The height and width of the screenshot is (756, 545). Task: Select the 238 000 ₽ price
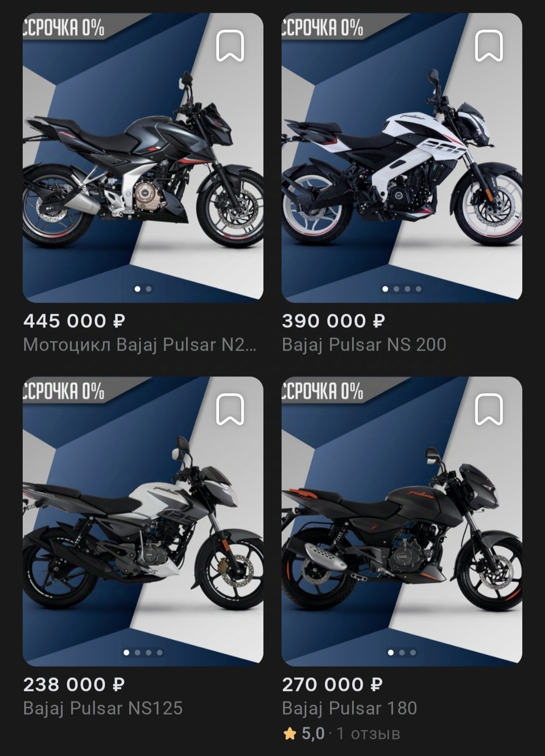click(74, 685)
